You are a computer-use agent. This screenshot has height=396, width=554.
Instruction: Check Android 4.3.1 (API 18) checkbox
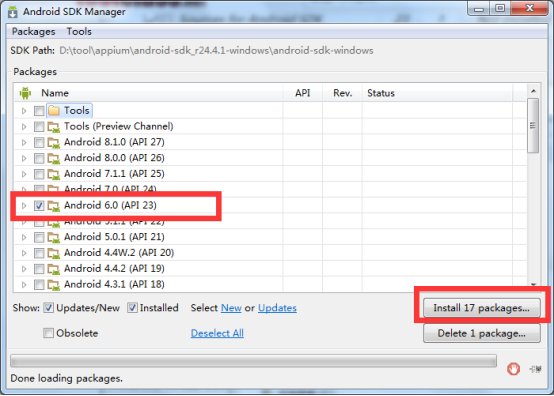(39, 285)
